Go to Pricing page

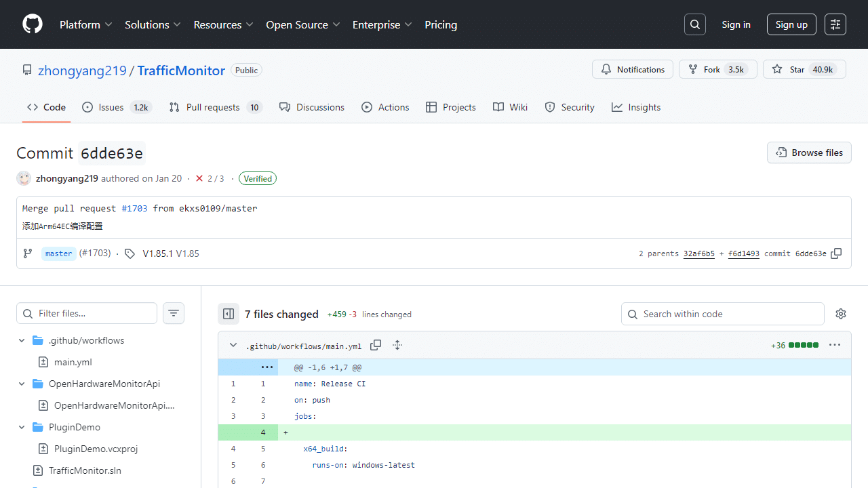tap(441, 24)
